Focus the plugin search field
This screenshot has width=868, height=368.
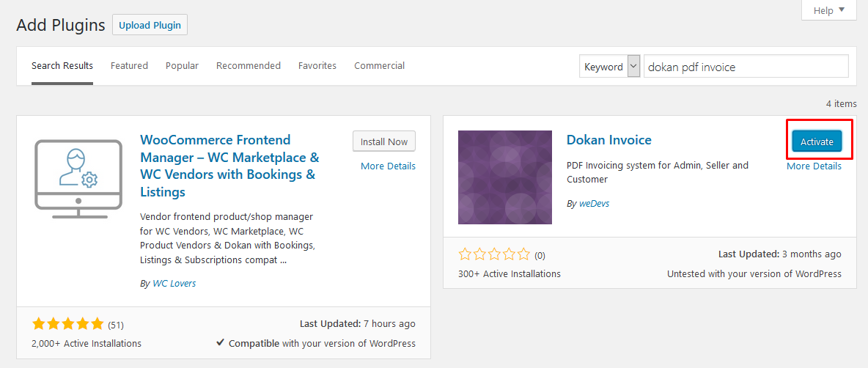tap(746, 67)
